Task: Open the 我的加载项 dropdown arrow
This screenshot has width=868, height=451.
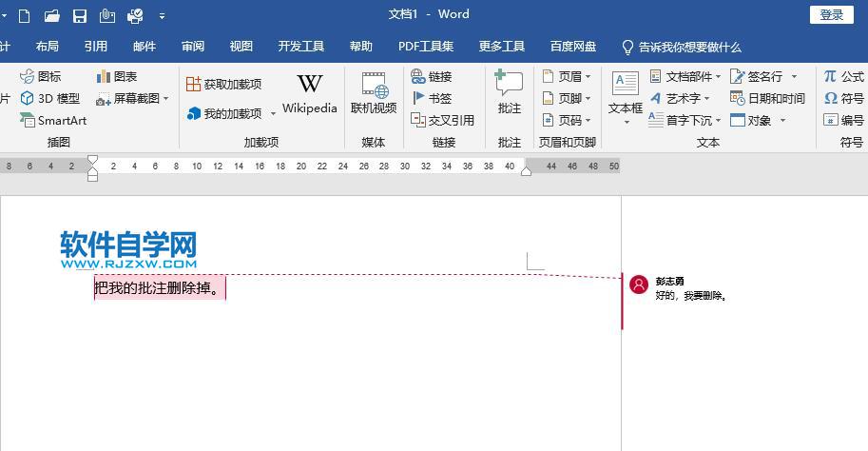Action: click(x=273, y=113)
